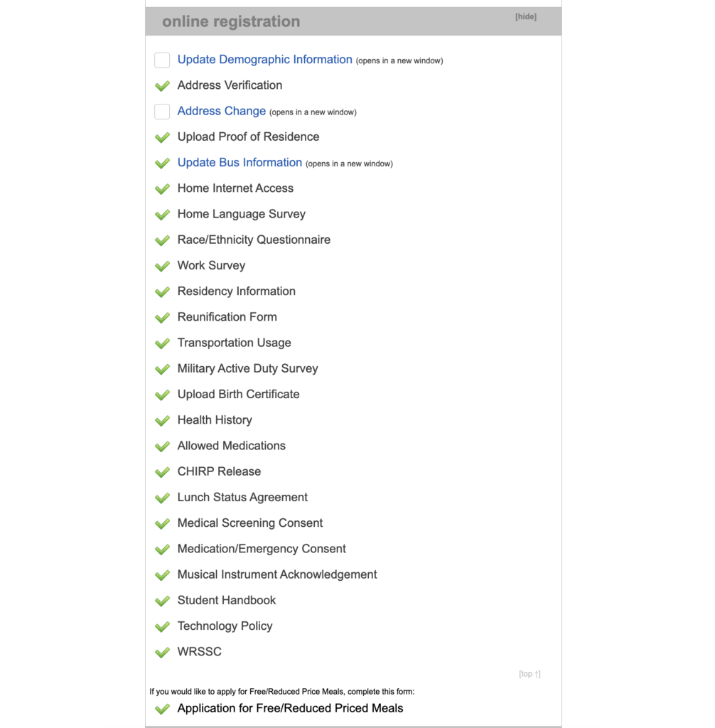
Task: Click green checkmark next to Upload Proof of Residence
Action: tap(162, 137)
